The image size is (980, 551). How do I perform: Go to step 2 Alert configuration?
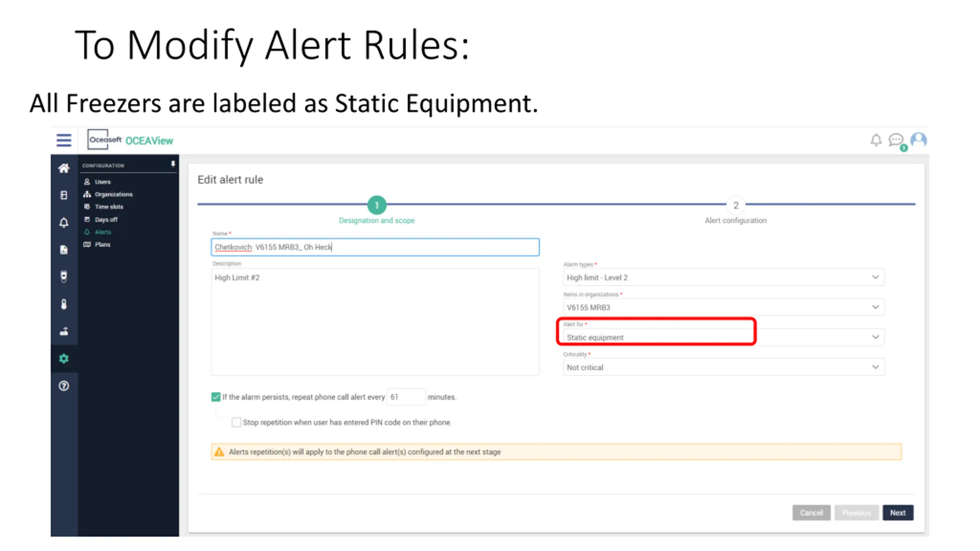point(735,205)
